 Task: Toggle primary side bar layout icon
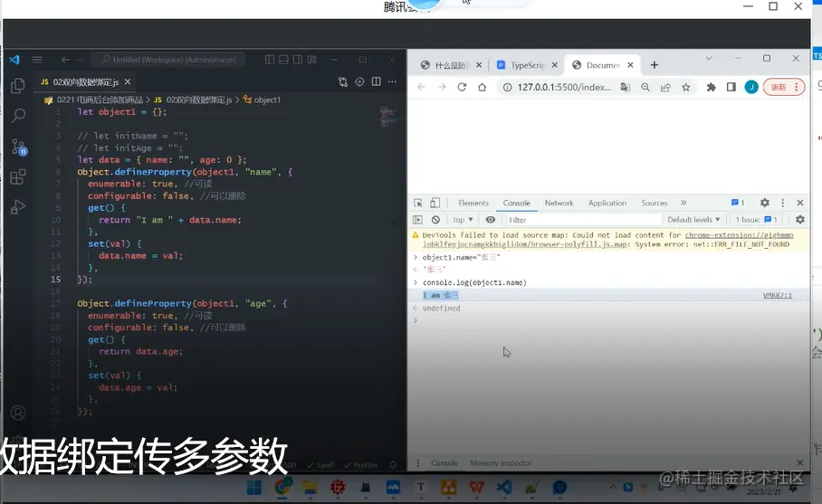click(270, 60)
